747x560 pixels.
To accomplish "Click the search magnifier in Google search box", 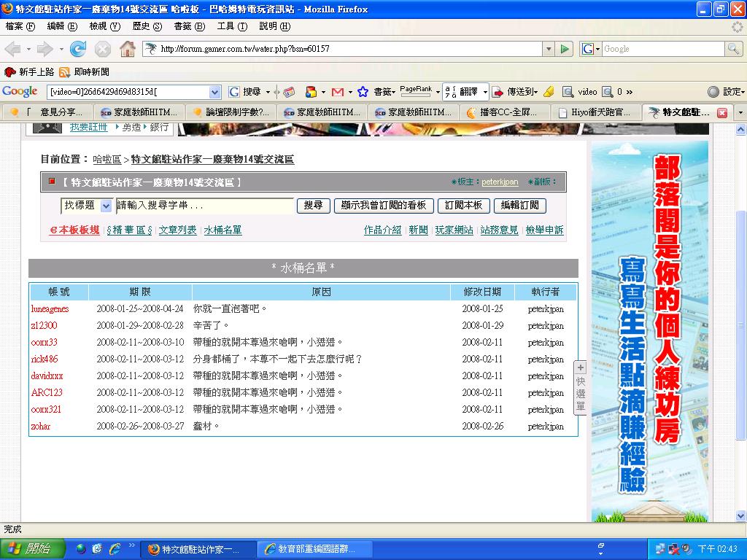I will tap(733, 49).
